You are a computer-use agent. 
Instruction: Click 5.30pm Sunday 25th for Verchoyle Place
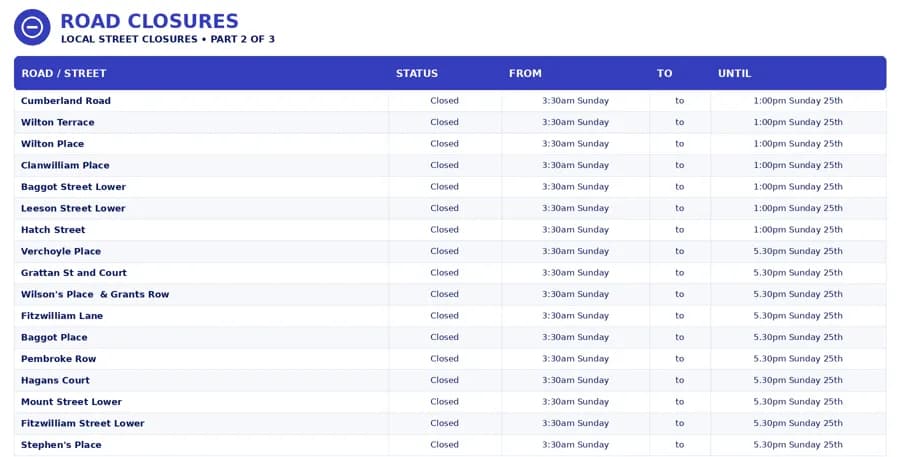click(x=798, y=251)
